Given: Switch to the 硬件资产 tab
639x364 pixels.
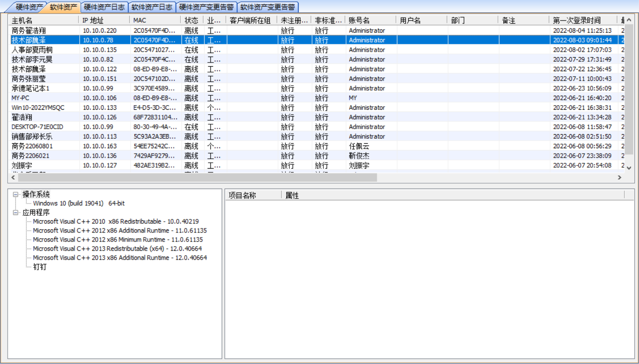Looking at the screenshot, I should click(29, 7).
